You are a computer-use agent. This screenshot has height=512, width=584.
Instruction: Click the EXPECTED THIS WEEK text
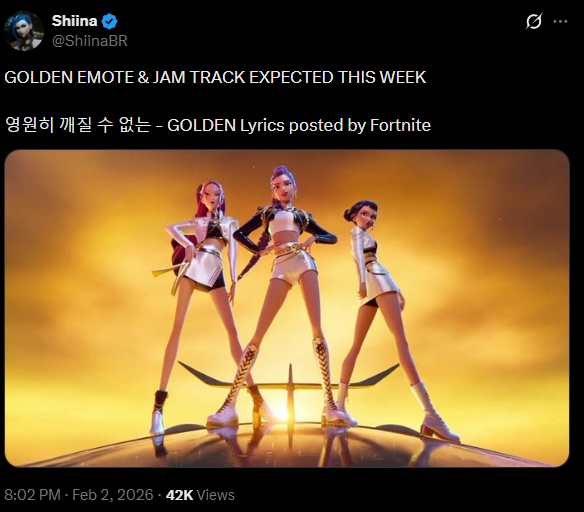337,77
